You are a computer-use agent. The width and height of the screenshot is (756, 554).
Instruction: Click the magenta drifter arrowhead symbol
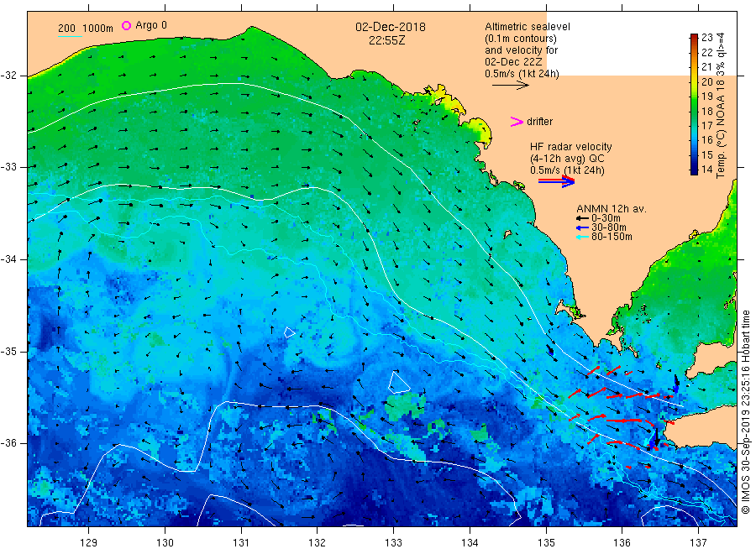(517, 122)
